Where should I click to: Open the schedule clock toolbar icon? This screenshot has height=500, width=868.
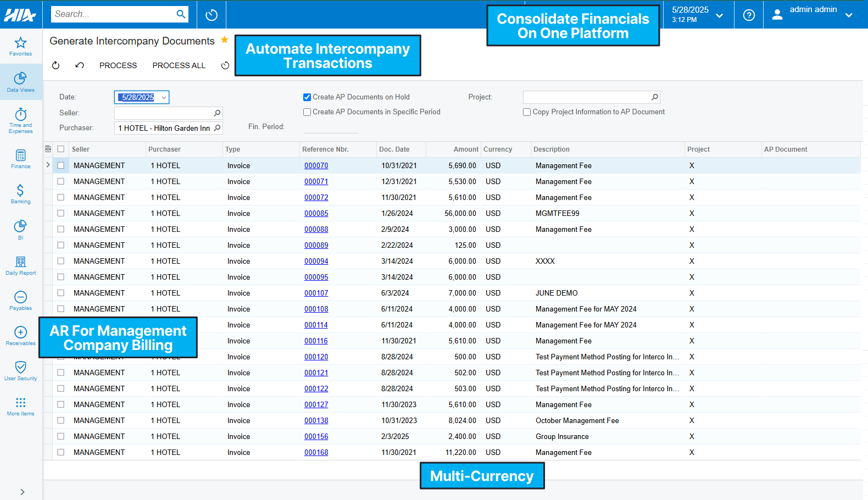(225, 65)
